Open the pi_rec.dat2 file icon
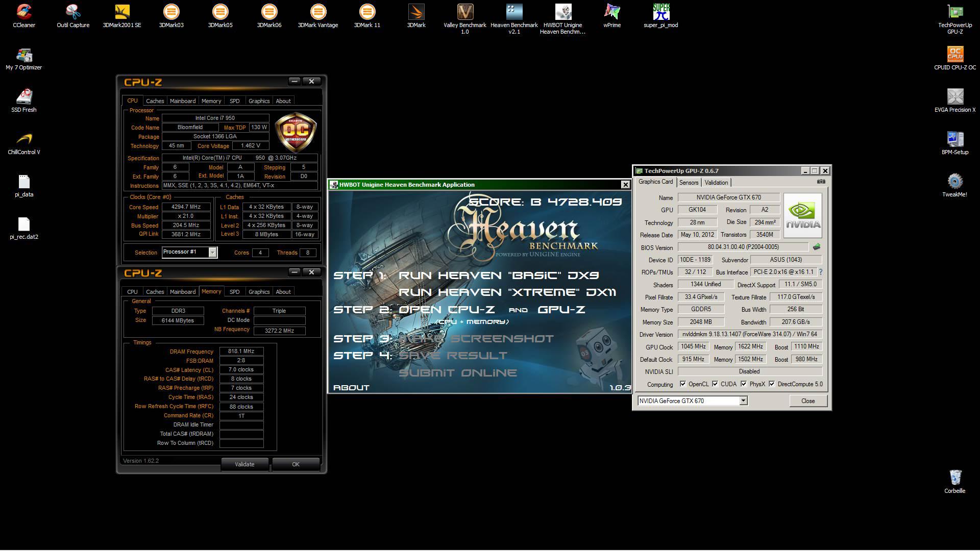 click(x=24, y=228)
